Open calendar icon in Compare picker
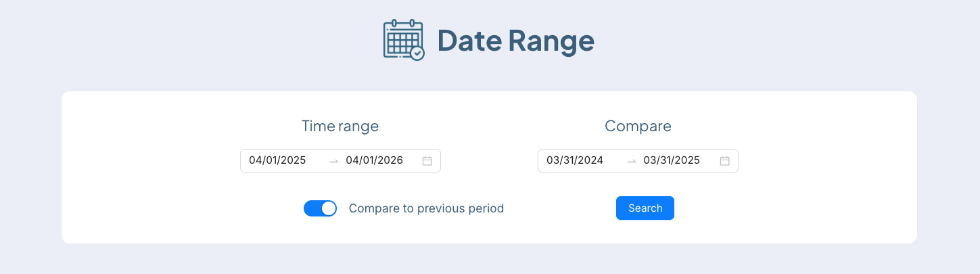 [x=724, y=161]
